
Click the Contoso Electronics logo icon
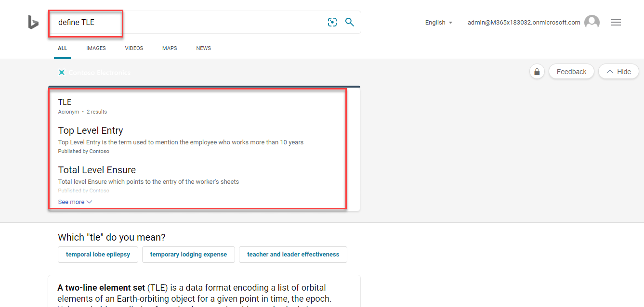click(x=62, y=73)
